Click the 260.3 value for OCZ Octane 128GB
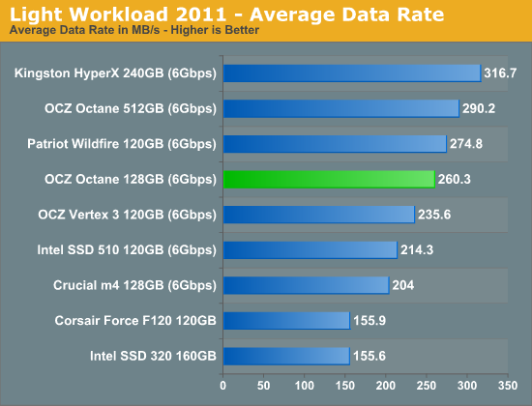 click(455, 179)
